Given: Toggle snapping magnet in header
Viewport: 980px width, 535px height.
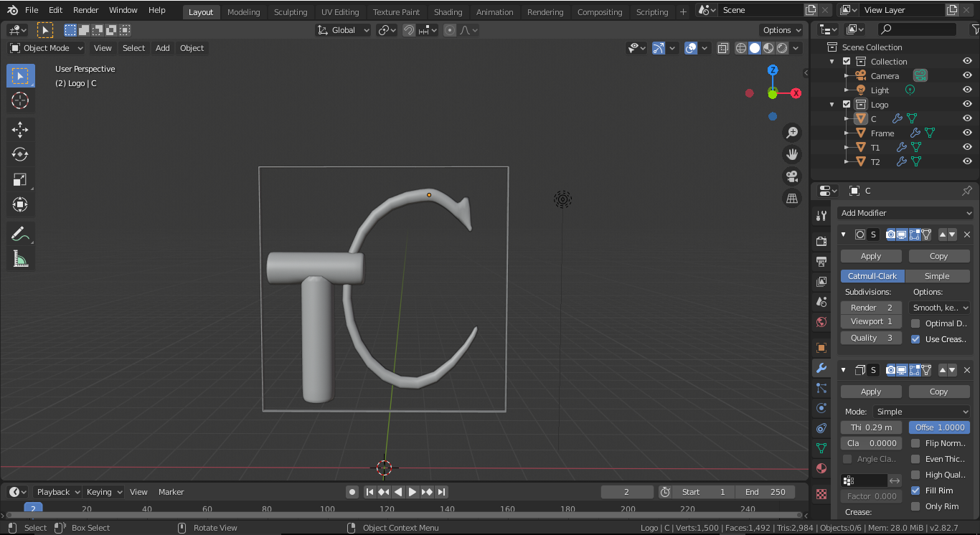Looking at the screenshot, I should coord(409,30).
